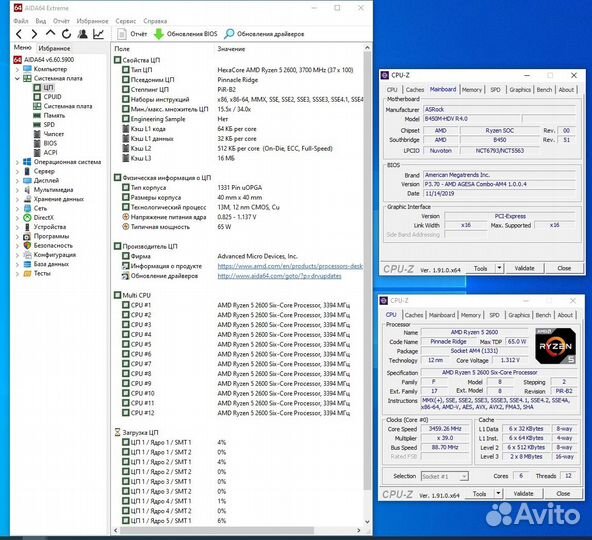Switch to Меню side panel tab
The image size is (592, 540).
[23, 48]
